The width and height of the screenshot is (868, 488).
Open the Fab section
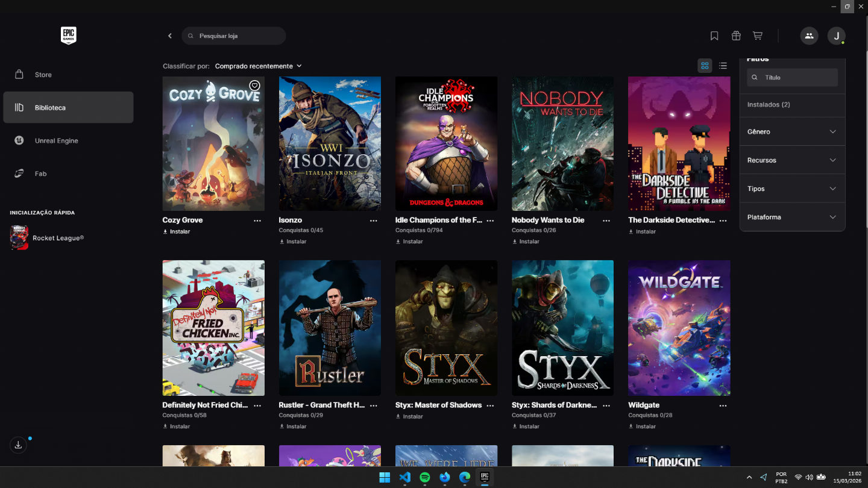tap(68, 174)
